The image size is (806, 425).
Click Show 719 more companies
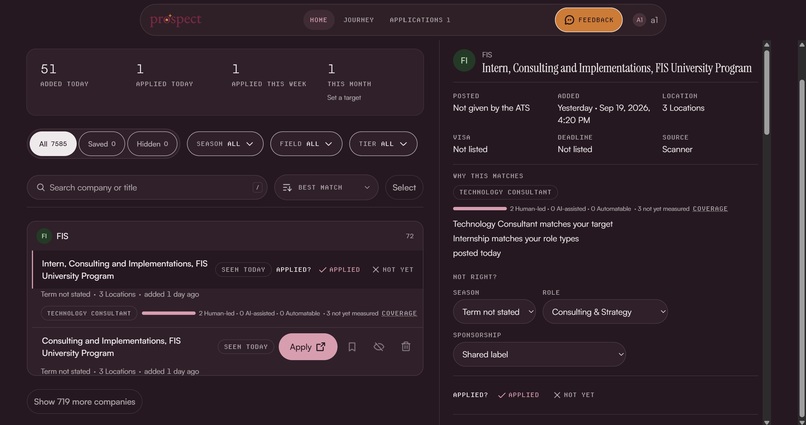click(x=84, y=402)
